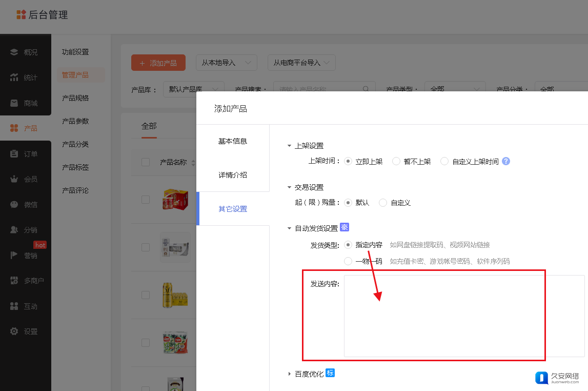Open 产品分类 in the submenu
Viewport: 588px width, 391px height.
(75, 144)
